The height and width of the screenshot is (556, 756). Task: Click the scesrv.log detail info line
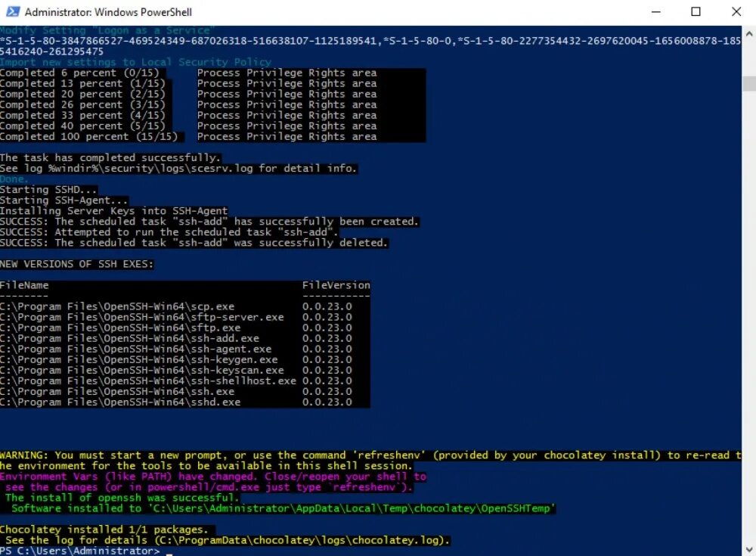coord(178,169)
